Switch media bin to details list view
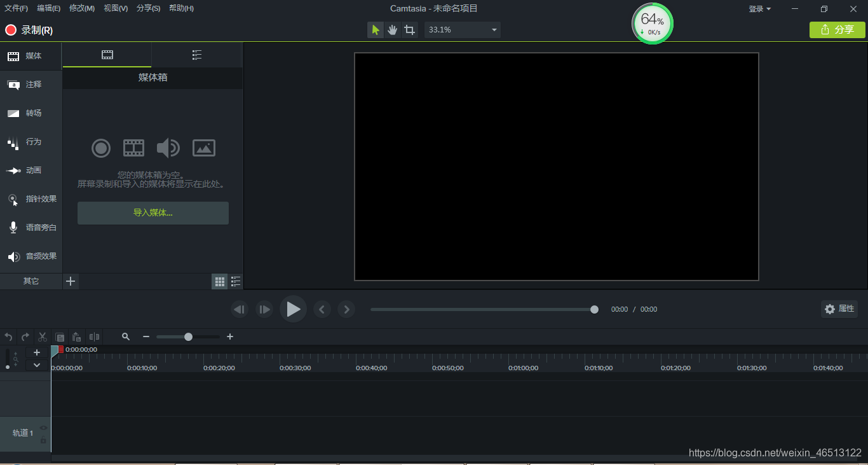Viewport: 868px width, 465px height. 236,281
